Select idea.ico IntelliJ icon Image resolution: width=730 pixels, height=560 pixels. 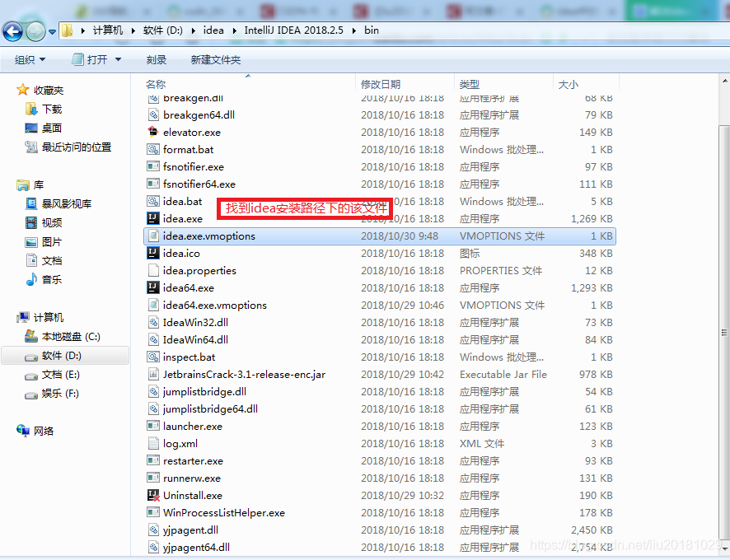153,253
